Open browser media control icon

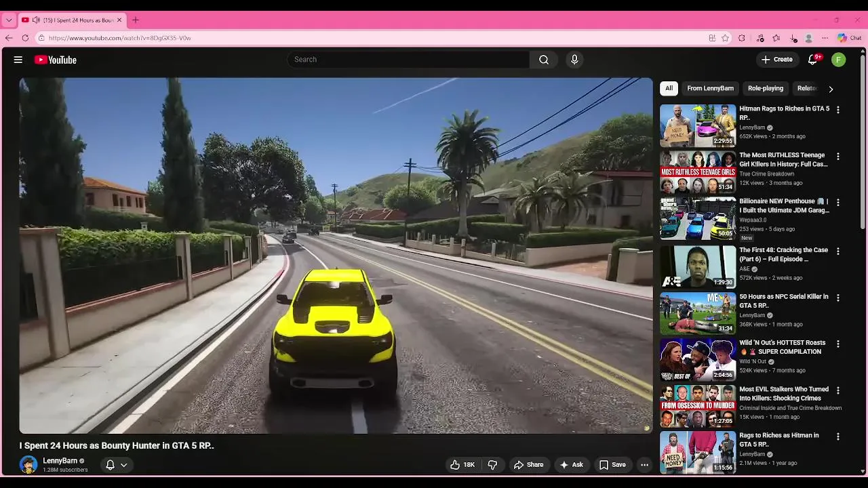pyautogui.click(x=760, y=38)
